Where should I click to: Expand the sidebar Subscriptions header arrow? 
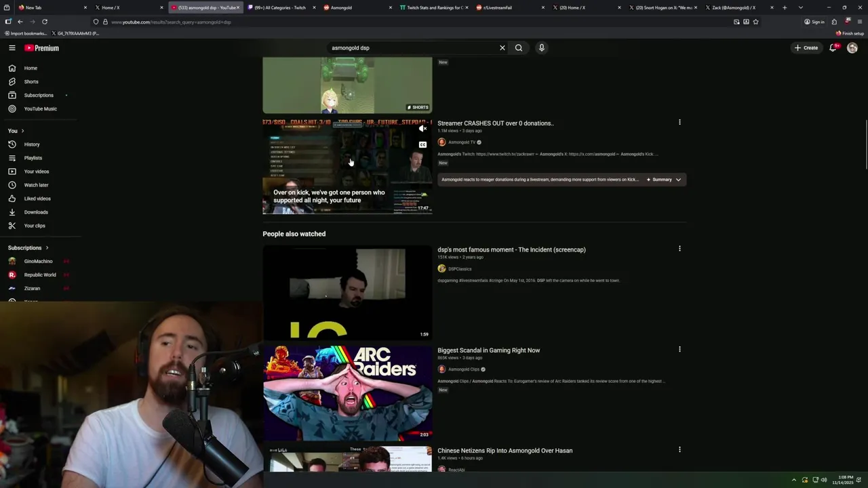point(47,248)
